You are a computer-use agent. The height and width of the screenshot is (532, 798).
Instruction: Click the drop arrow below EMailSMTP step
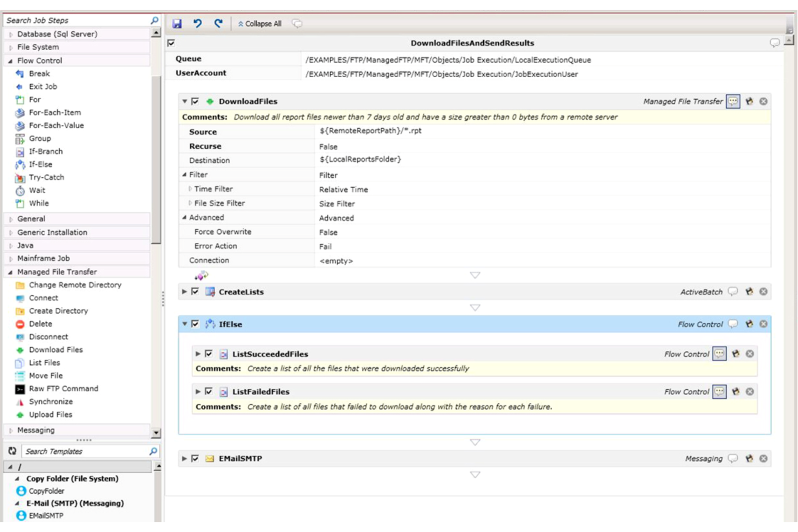[475, 475]
